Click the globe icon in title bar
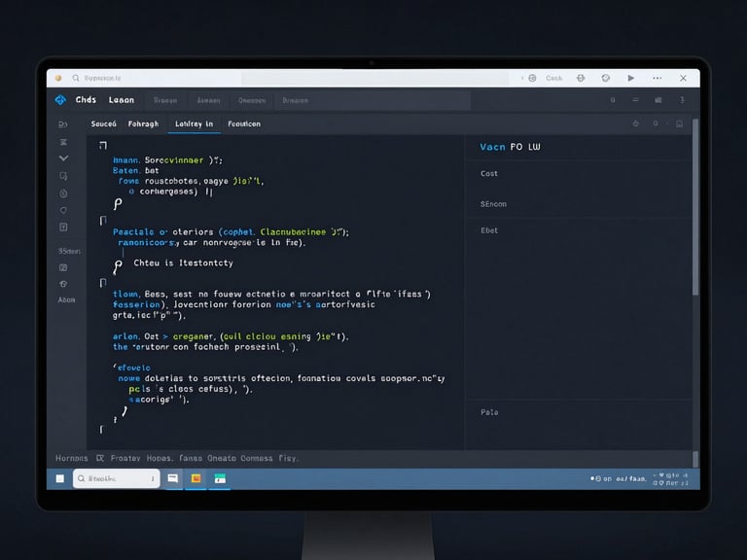The width and height of the screenshot is (747, 560). point(581,78)
